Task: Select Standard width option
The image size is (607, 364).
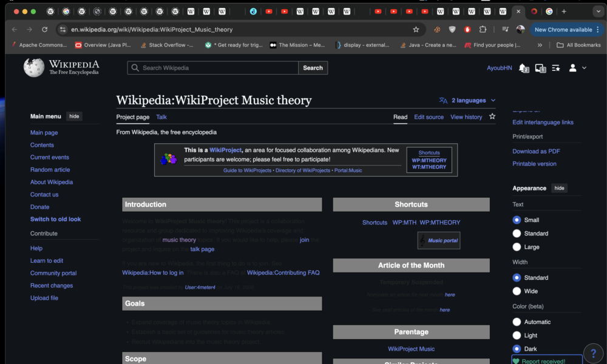Action: pos(517,277)
